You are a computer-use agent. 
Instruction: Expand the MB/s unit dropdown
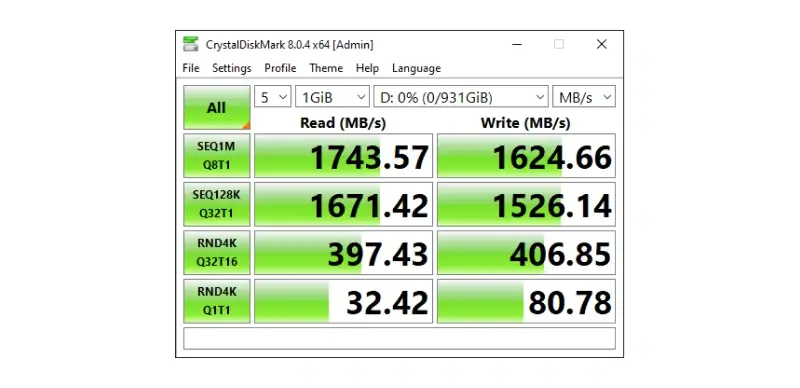[584, 97]
